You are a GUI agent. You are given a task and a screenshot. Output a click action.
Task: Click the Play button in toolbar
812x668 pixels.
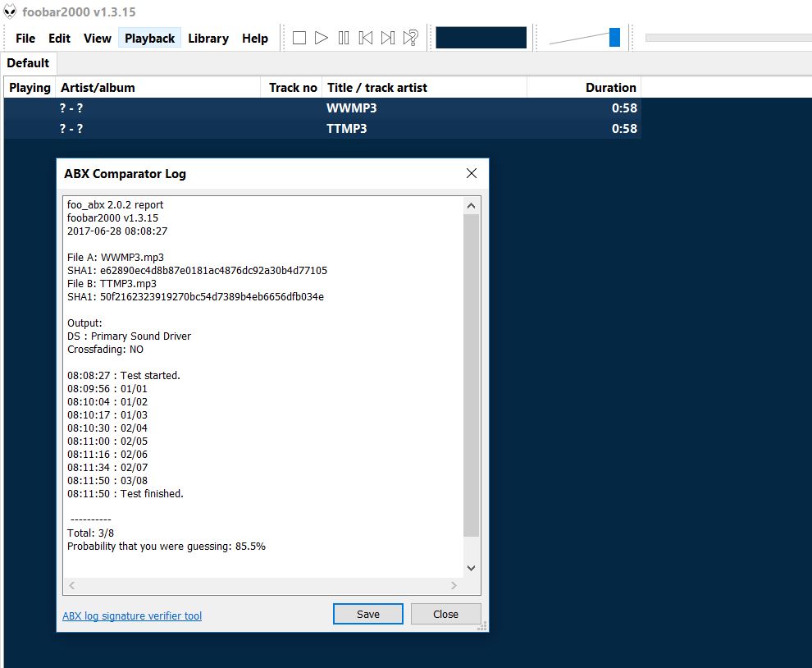[321, 38]
